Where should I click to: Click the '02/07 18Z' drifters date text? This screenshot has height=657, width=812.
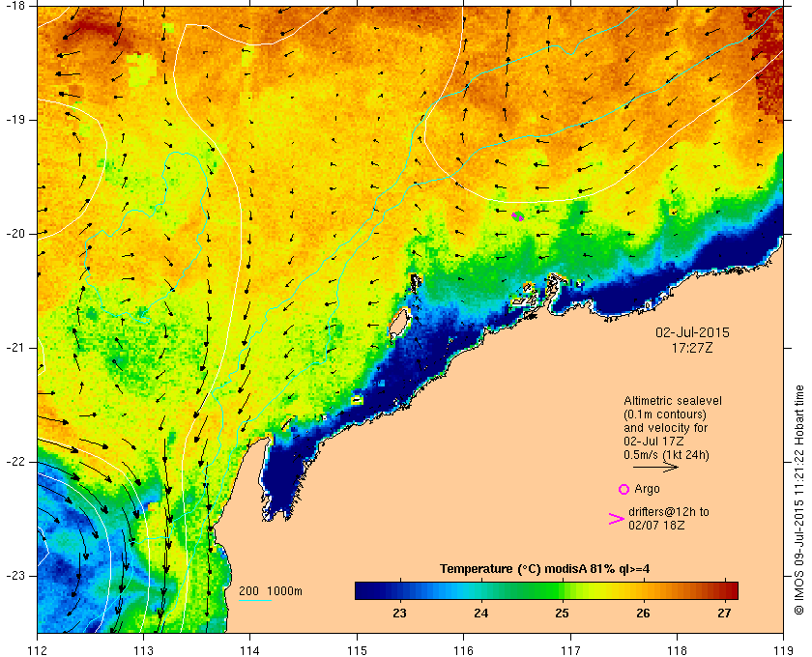coord(656,525)
